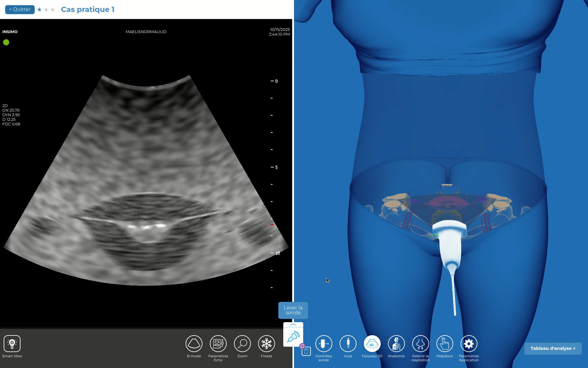Open Contrôles sonde probe controls
588x368 pixels.
[324, 344]
